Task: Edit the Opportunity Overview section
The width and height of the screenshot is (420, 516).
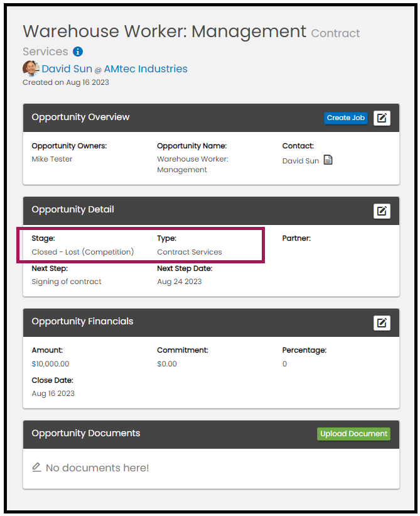Action: point(382,118)
